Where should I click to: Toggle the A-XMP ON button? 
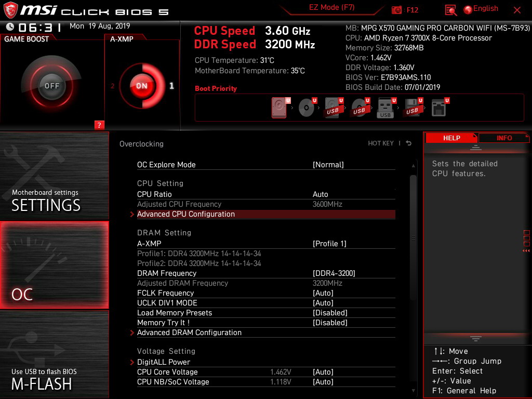click(142, 86)
